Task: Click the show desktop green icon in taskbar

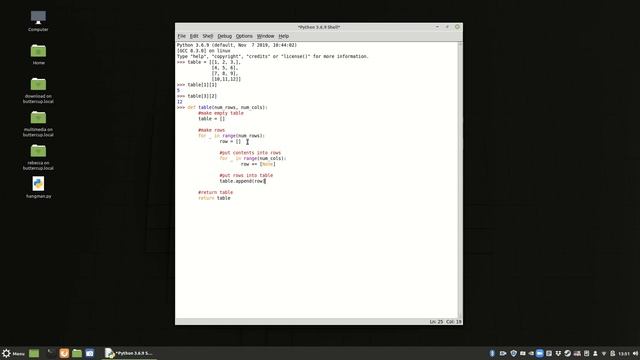Action: pos(34,353)
